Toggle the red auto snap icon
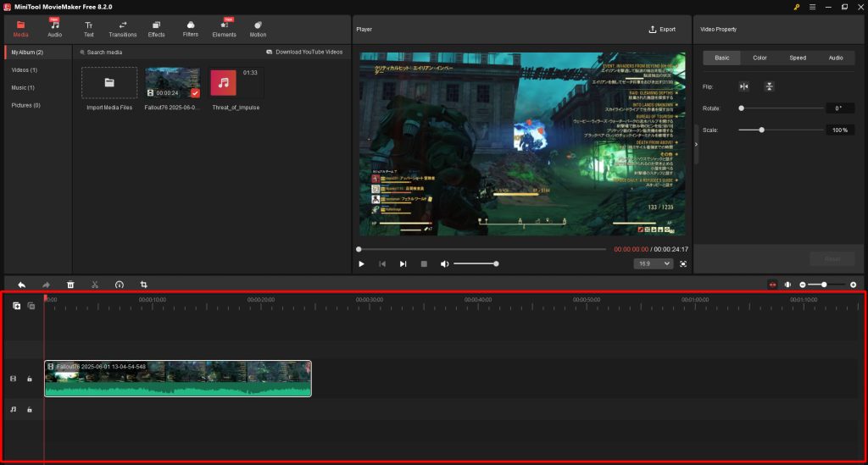The image size is (868, 465). pyautogui.click(x=772, y=285)
